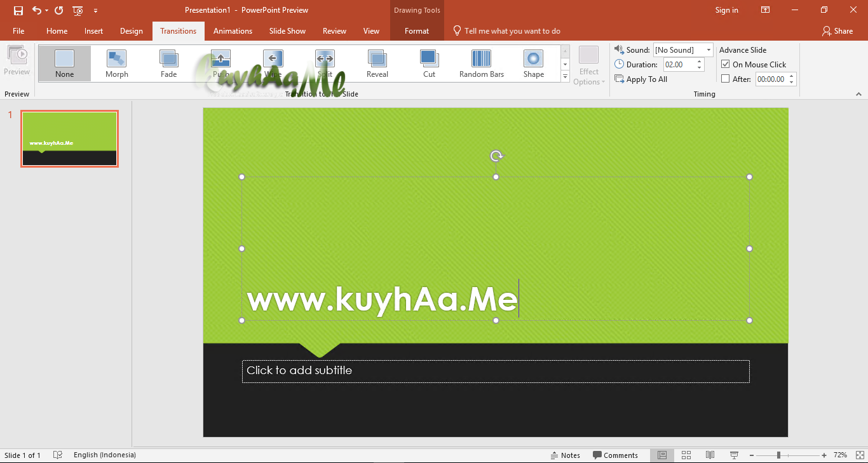Click the zoom slider handle
Screen dimensions: 868x463
pos(778,455)
